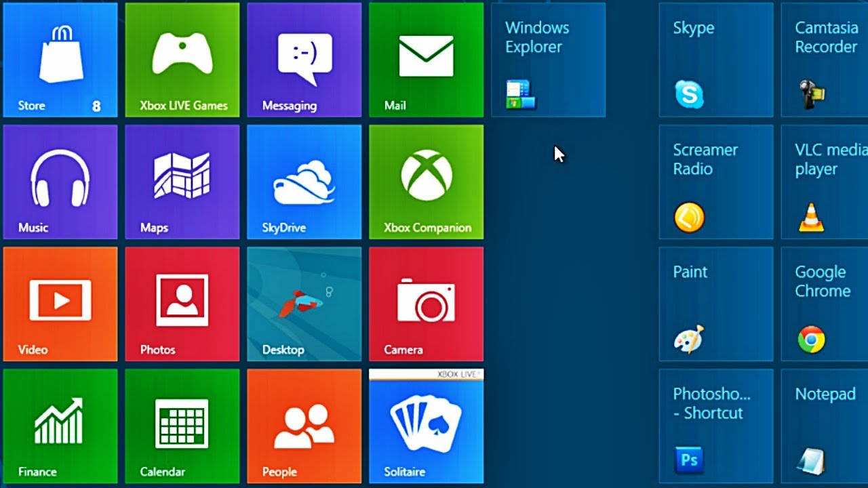Image resolution: width=868 pixels, height=488 pixels.
Task: Open Windows Explorer
Action: (548, 60)
